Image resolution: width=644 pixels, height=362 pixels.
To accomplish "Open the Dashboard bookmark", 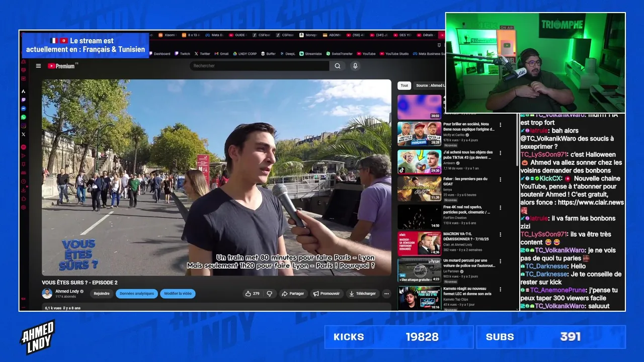I will [x=159, y=54].
